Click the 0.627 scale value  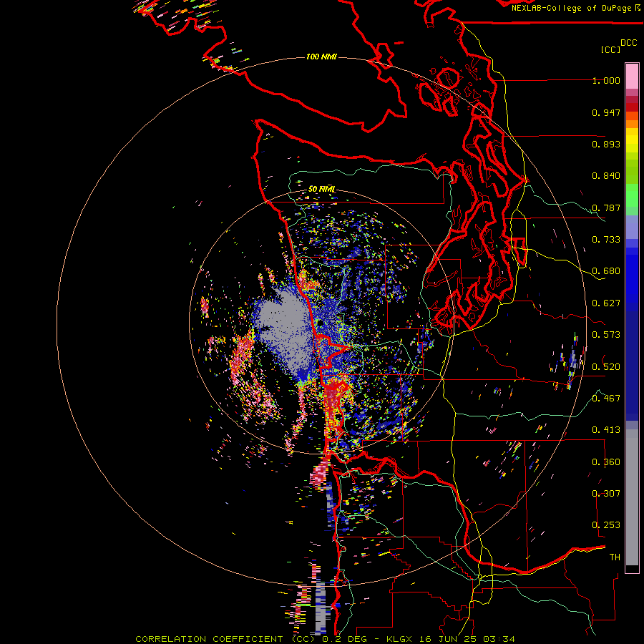606,303
